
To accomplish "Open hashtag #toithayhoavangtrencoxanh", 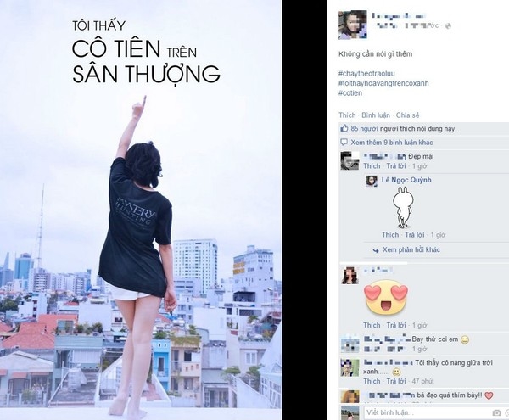I will click(x=383, y=83).
